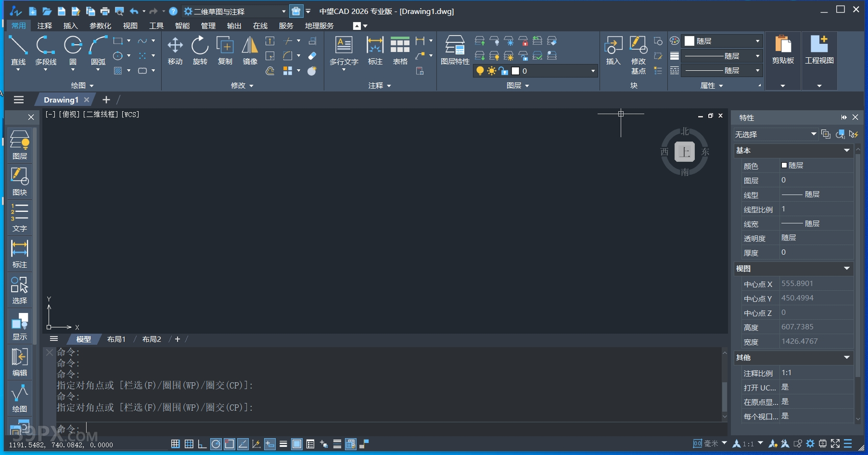This screenshot has width=868, height=455.
Task: Toggle object snap tracking in status bar
Action: point(243,444)
